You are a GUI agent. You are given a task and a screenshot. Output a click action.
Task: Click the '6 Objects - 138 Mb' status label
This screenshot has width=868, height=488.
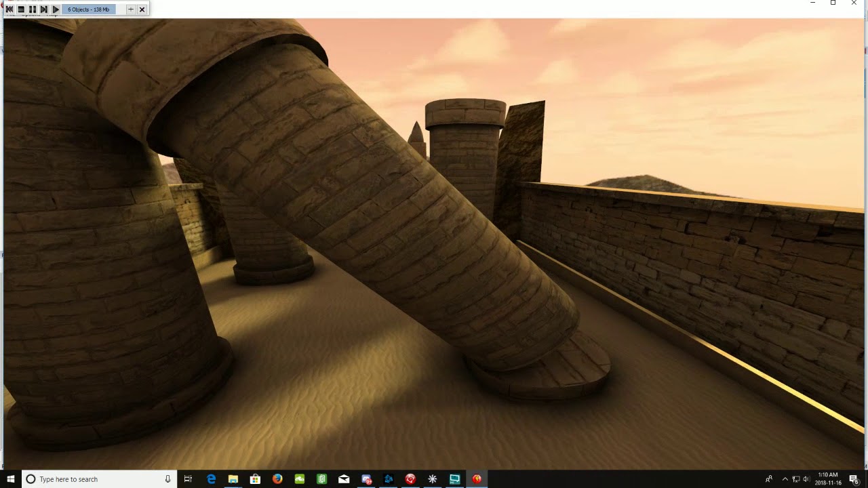[90, 9]
